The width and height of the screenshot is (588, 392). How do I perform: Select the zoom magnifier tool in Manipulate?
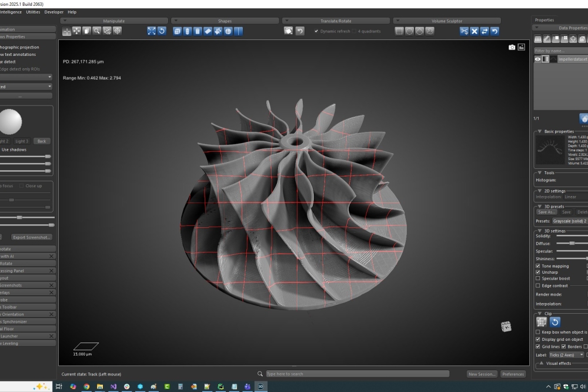[97, 31]
